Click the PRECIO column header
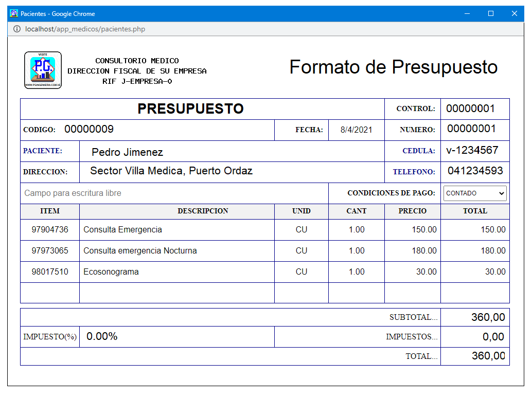532x398 pixels. tap(412, 211)
